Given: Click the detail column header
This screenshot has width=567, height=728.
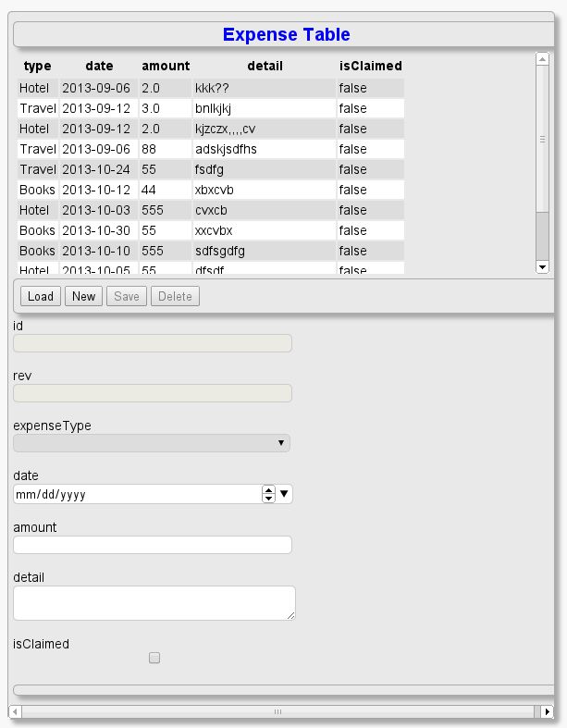Looking at the screenshot, I should (265, 66).
